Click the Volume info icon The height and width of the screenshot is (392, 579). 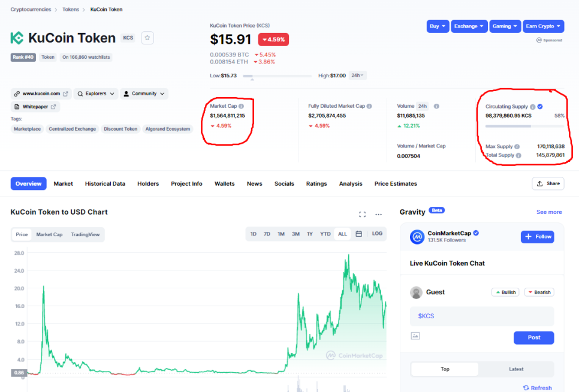436,106
